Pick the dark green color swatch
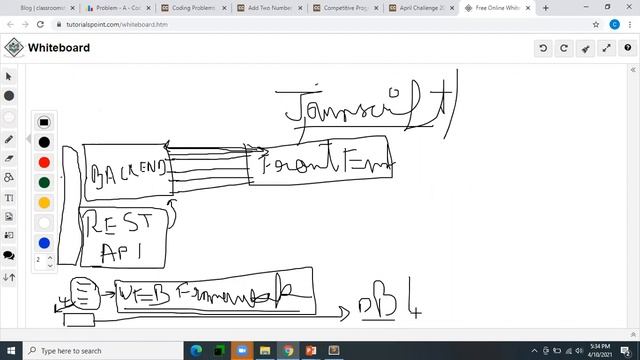Viewport: 640px width, 360px height. coord(44,182)
